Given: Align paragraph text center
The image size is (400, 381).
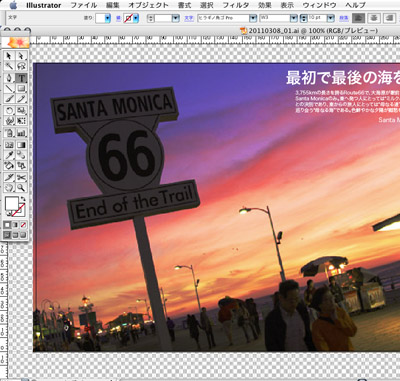Looking at the screenshot, I should [374, 18].
